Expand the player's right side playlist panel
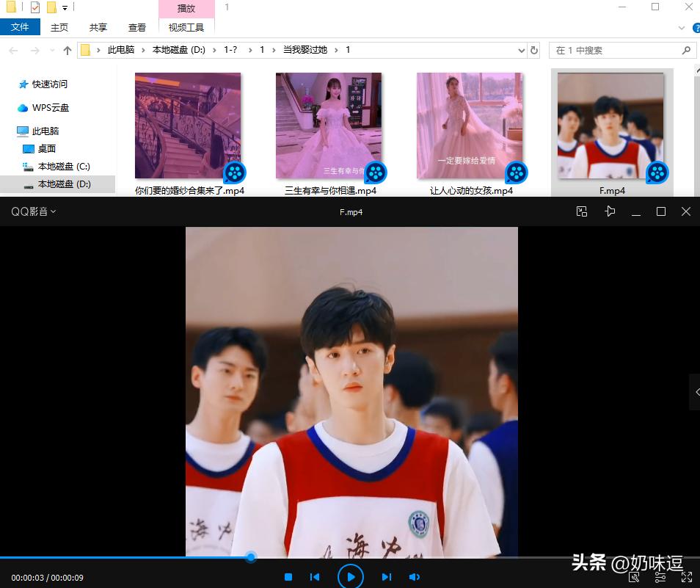Viewport: 700px width, 588px height. (x=695, y=391)
